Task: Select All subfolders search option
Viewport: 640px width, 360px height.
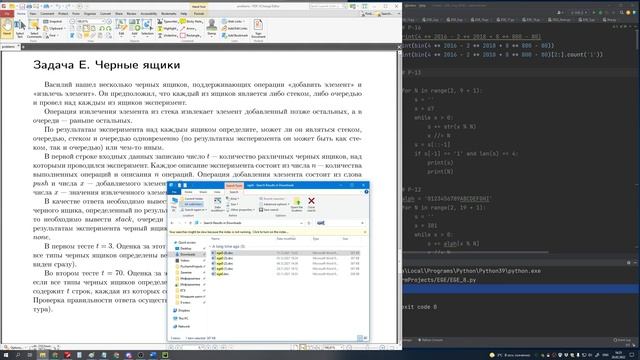Action: coord(192,204)
